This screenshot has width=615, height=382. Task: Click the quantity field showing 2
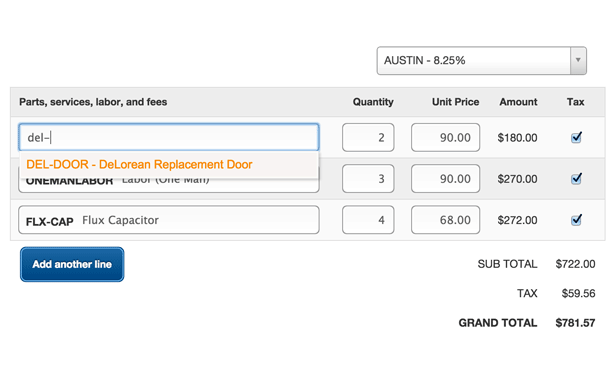click(368, 137)
